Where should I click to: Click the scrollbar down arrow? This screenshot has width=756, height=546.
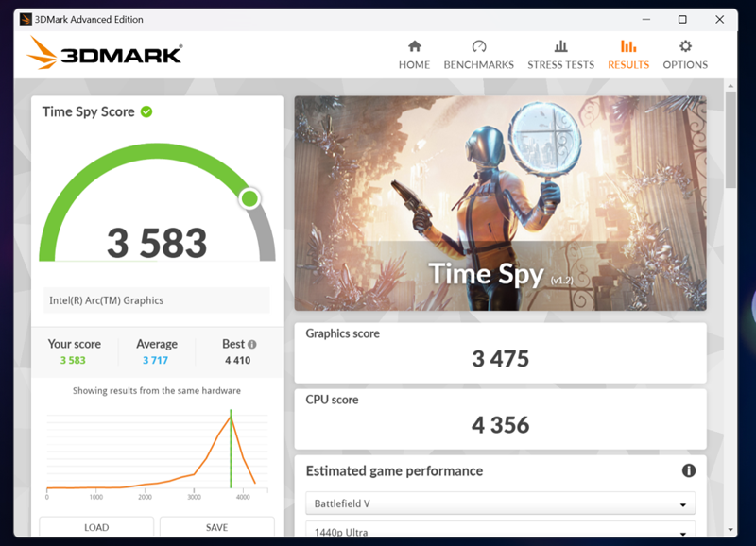coord(730,530)
